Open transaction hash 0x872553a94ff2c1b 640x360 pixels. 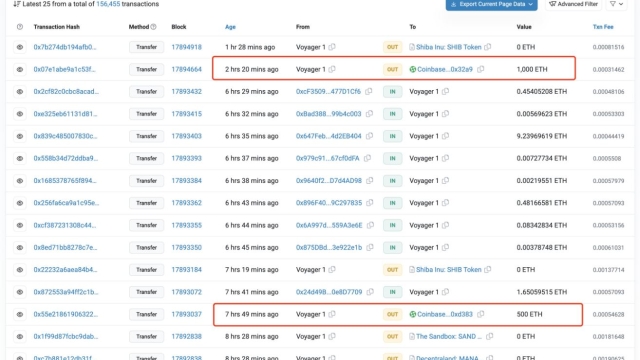point(66,292)
